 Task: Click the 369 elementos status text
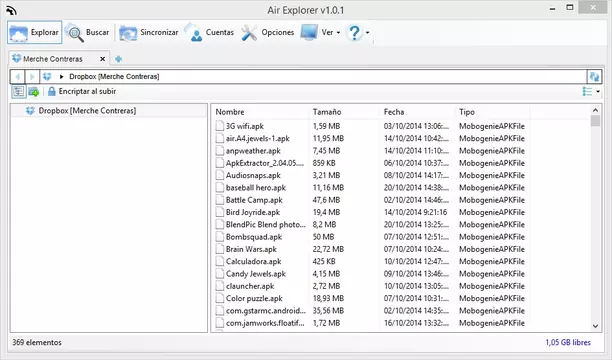(x=37, y=342)
